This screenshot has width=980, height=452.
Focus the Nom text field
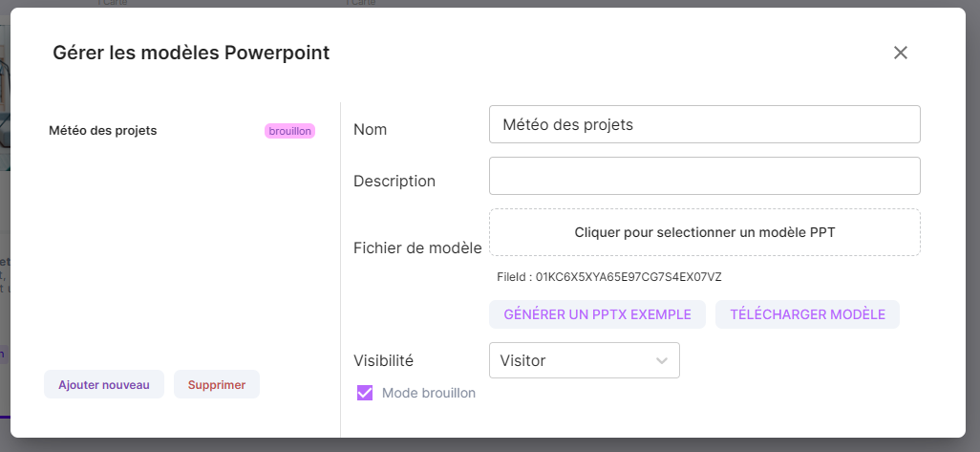[704, 124]
